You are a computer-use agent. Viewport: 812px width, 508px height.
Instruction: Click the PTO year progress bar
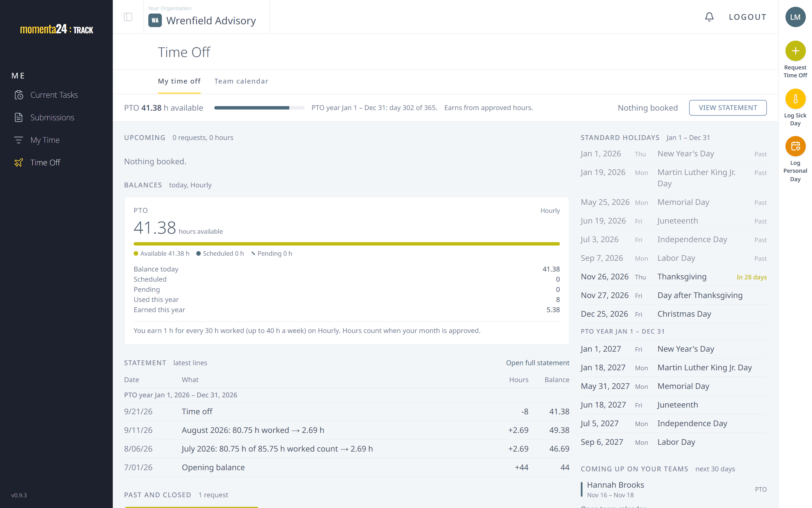point(259,108)
